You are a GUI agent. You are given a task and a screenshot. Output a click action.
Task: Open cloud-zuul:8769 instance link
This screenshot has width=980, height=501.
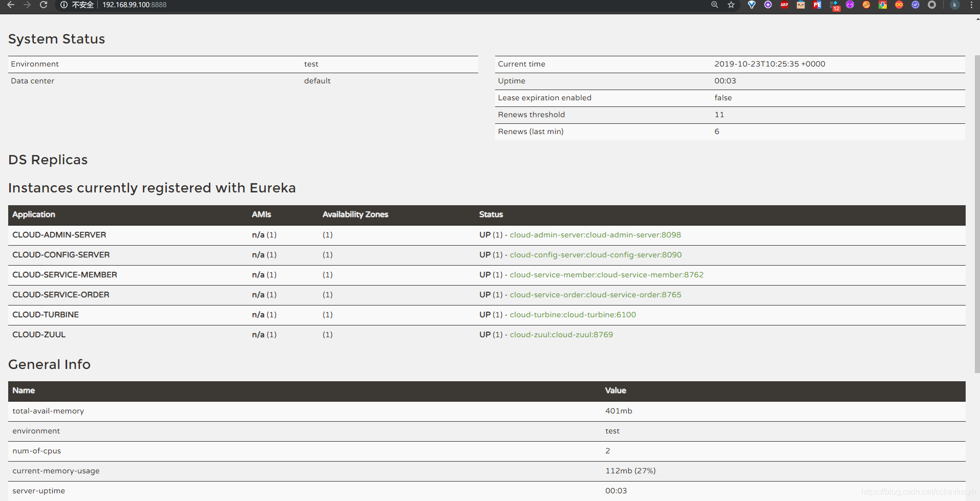coord(561,335)
